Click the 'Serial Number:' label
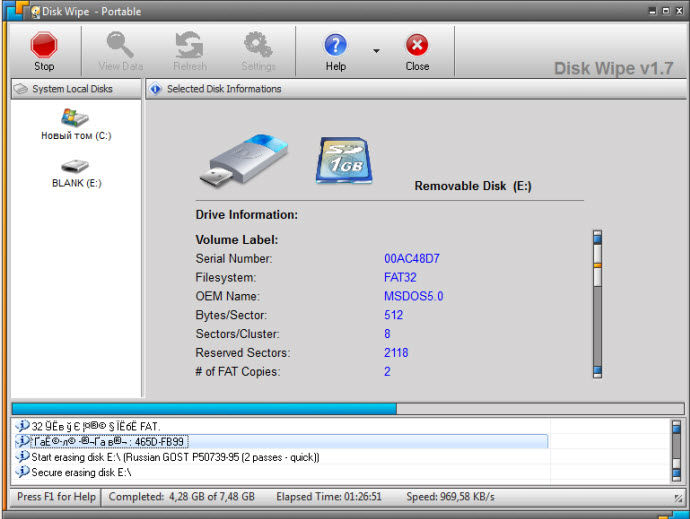This screenshot has height=519, width=690. click(234, 258)
